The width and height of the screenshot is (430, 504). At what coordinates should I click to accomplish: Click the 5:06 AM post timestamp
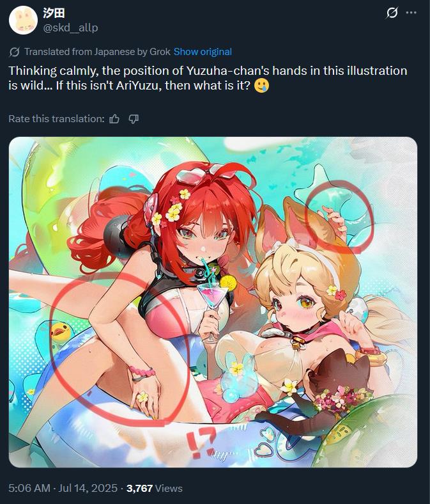pyautogui.click(x=29, y=488)
